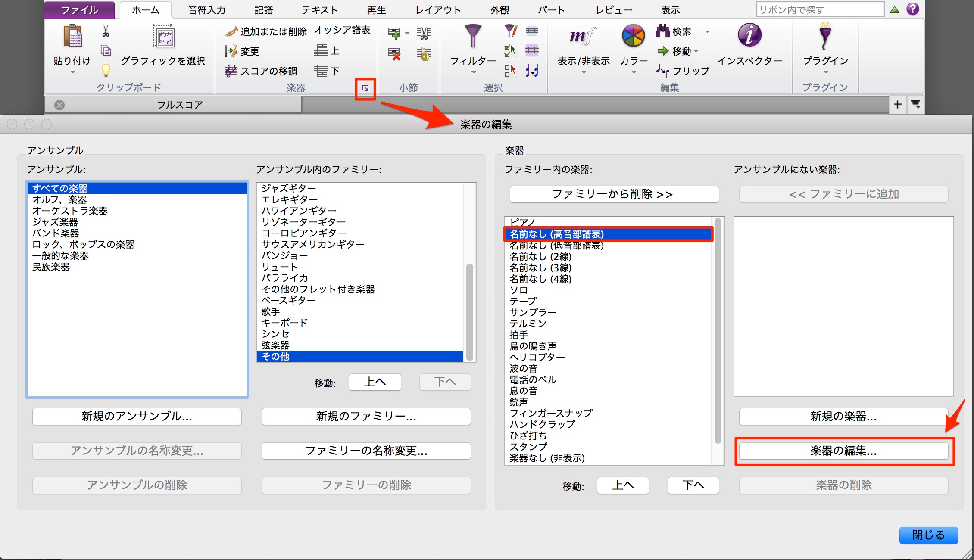974x560 pixels.
Task: Close the フルスコア document tab
Action: (59, 105)
